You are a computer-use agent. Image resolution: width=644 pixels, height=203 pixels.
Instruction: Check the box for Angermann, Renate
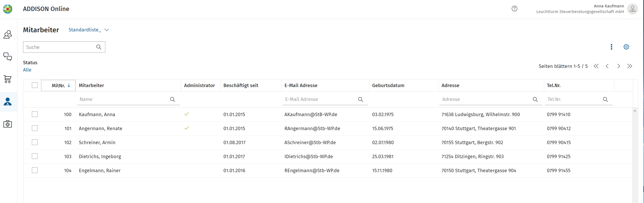pyautogui.click(x=35, y=128)
